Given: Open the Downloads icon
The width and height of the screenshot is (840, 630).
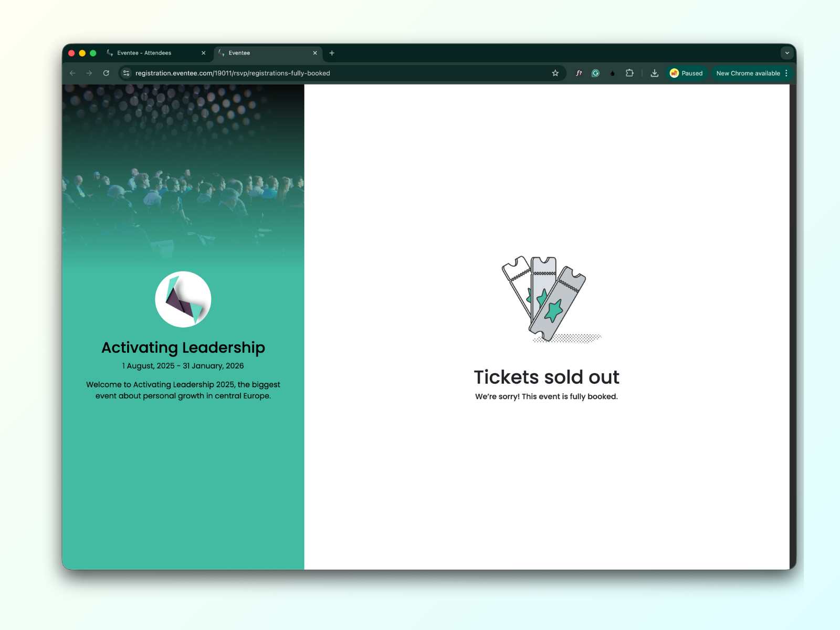Looking at the screenshot, I should click(x=654, y=73).
